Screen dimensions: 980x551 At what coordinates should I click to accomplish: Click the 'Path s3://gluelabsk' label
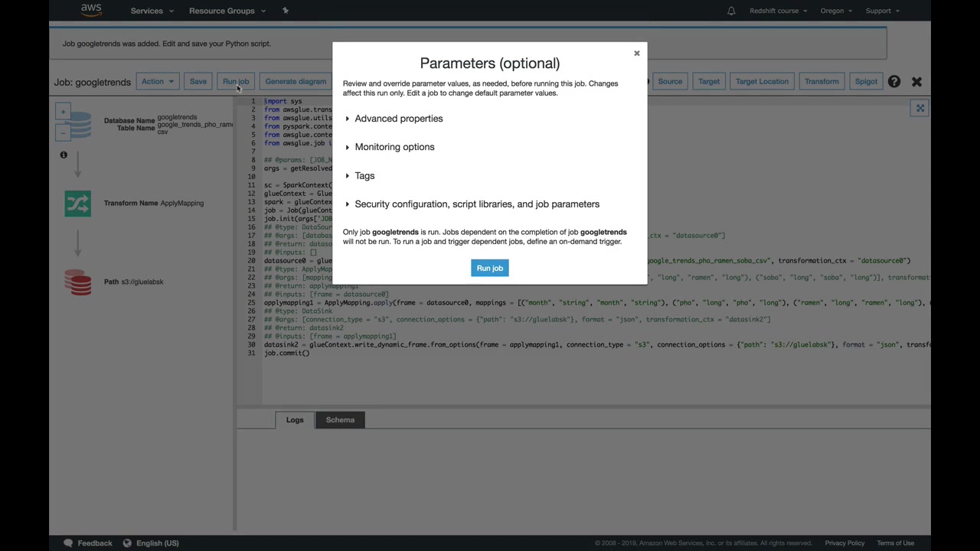point(134,282)
